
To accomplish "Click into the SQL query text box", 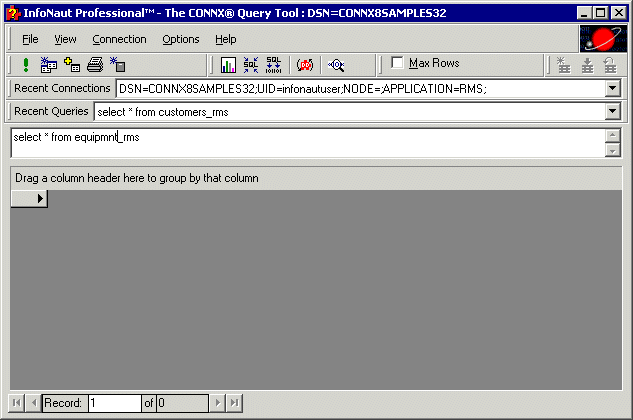I will click(x=308, y=143).
